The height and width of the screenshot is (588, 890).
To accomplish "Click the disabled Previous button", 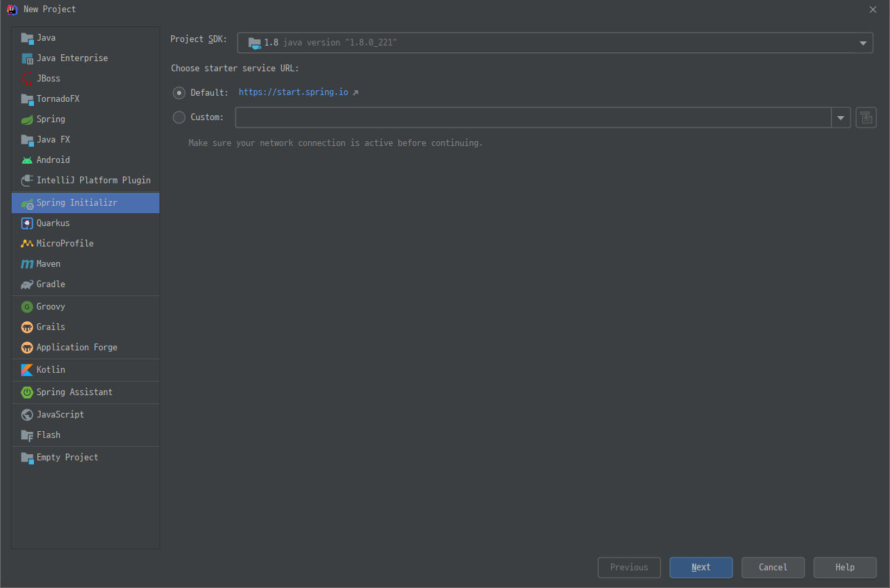I will click(x=629, y=568).
